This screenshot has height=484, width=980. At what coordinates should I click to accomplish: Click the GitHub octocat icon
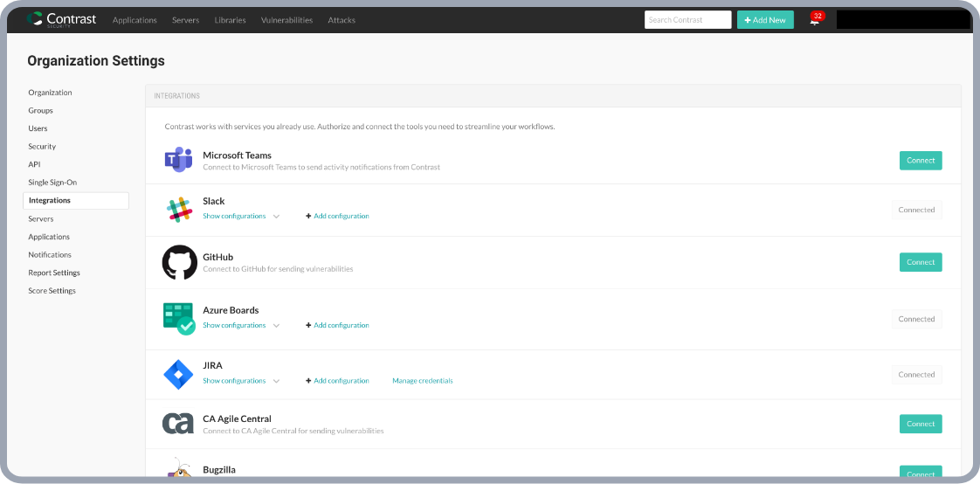179,262
